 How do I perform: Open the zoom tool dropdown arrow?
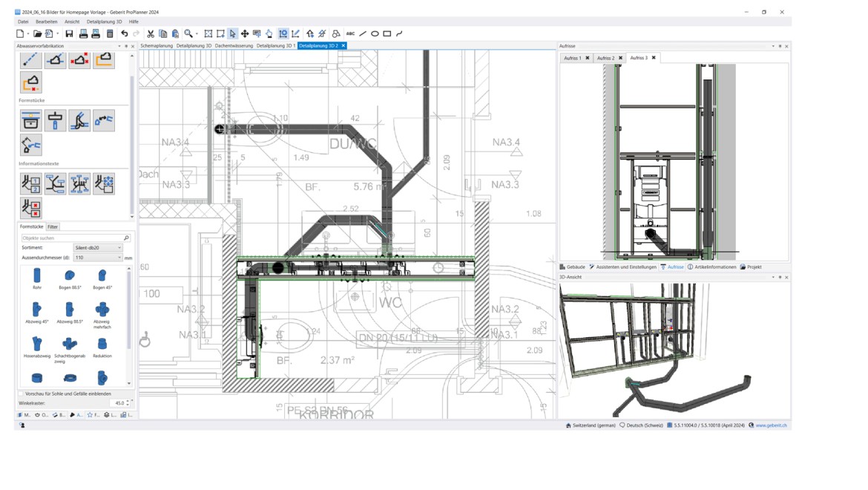tap(197, 33)
